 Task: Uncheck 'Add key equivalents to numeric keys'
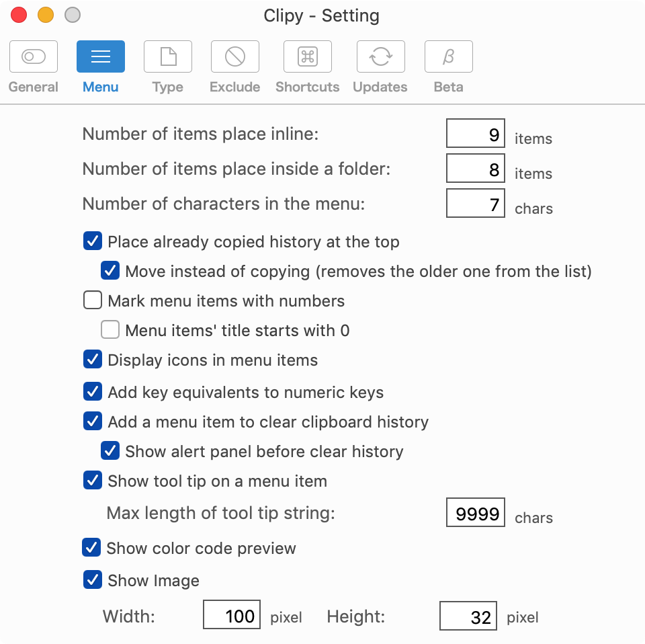[92, 392]
